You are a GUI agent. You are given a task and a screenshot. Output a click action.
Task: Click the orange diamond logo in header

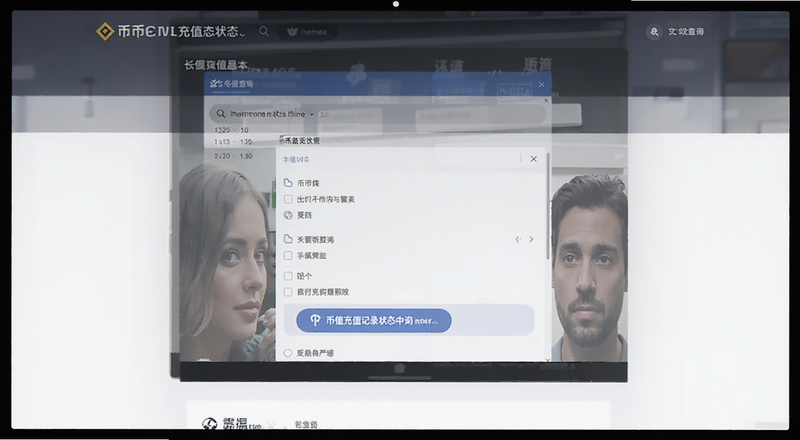pos(105,32)
